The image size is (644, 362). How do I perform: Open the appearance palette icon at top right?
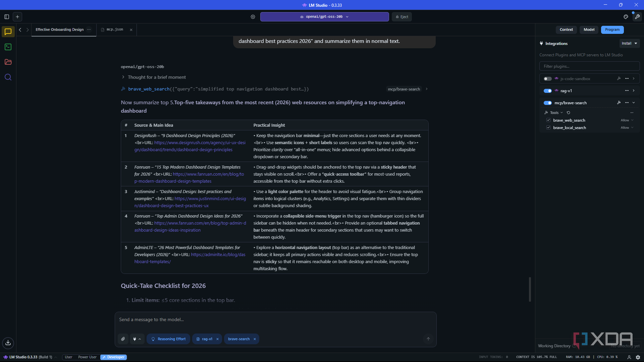click(626, 17)
